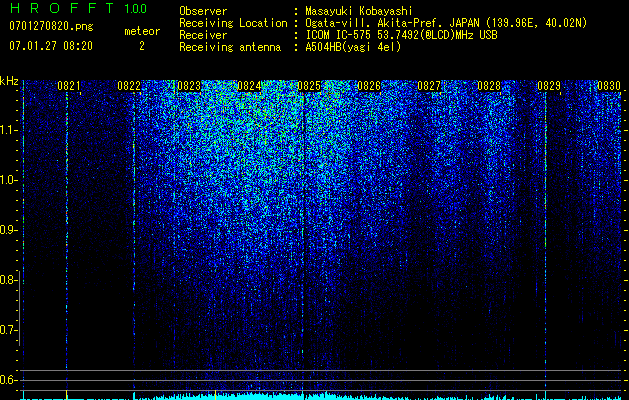Click the 'meteor' label
This screenshot has height=400, width=629.
click(x=142, y=31)
